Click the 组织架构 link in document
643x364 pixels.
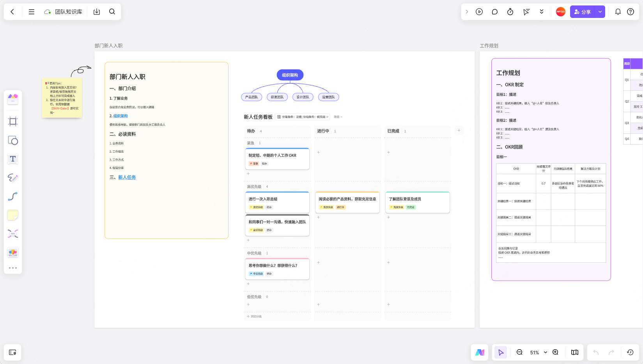(x=120, y=116)
